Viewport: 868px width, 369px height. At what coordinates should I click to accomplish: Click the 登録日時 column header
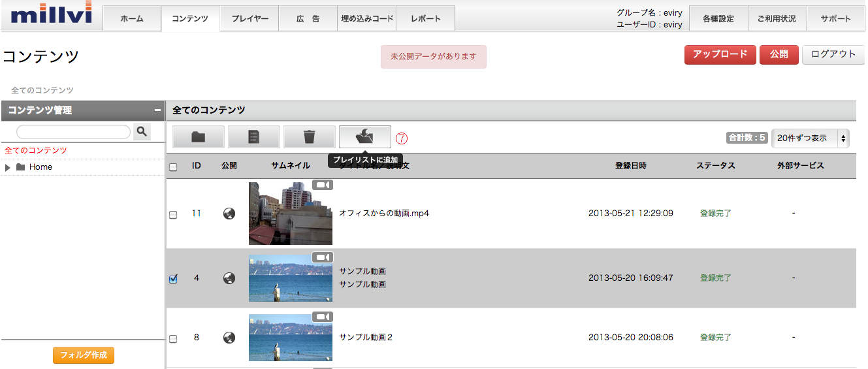pyautogui.click(x=630, y=166)
